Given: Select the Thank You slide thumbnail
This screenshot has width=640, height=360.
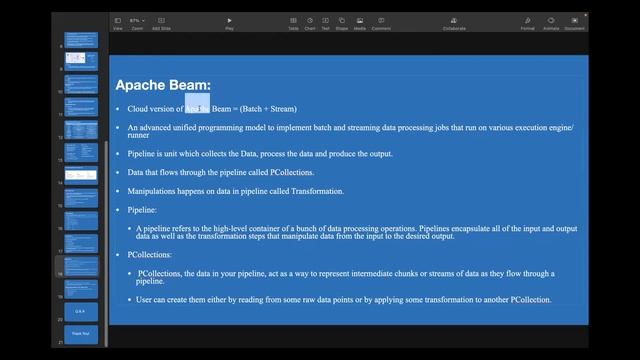Looking at the screenshot, I should pos(81,334).
